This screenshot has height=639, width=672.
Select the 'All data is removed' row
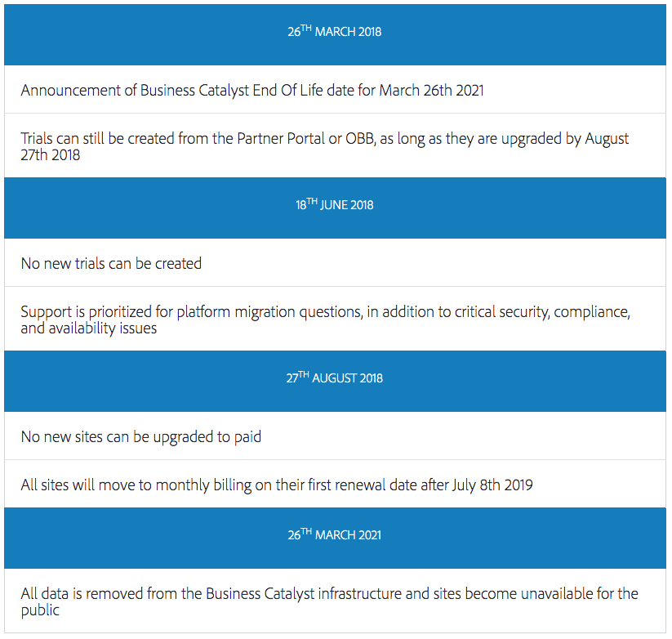[335, 601]
